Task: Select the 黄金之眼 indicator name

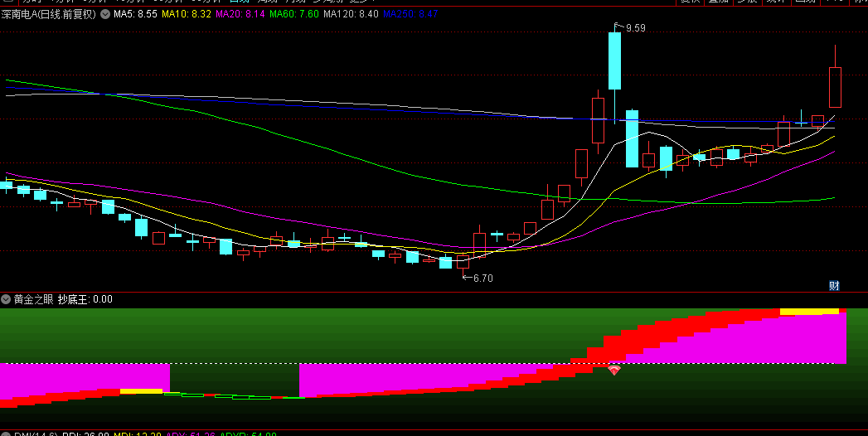Action: coord(33,299)
